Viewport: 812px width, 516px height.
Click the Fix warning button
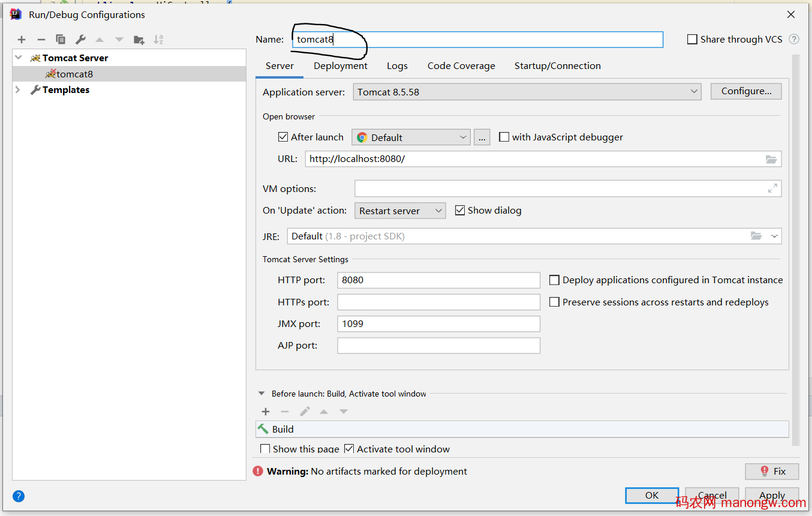[x=772, y=472]
